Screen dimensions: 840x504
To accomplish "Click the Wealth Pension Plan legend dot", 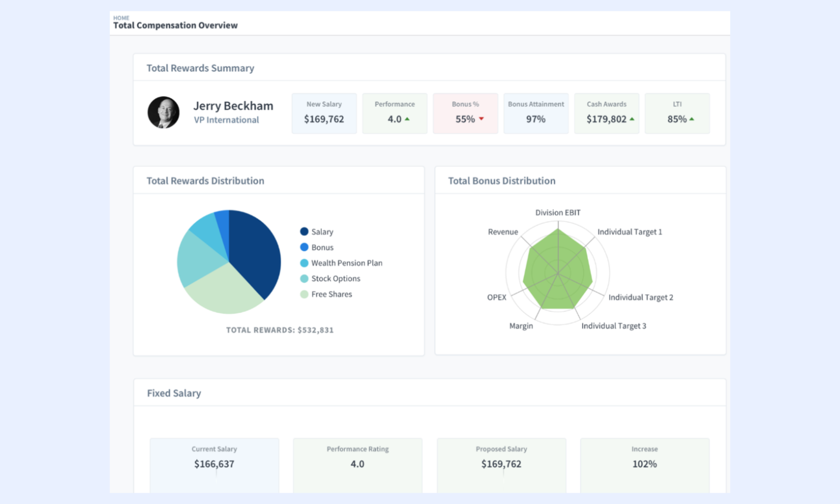I will (304, 263).
